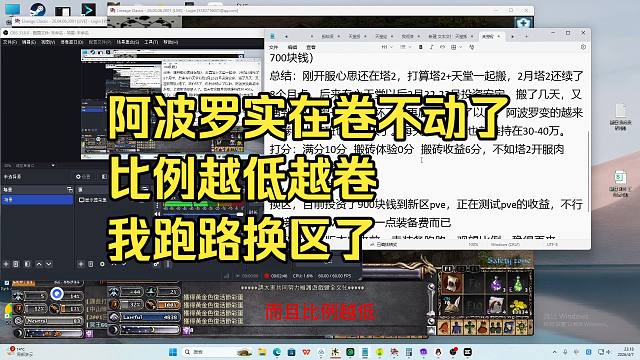Image resolution: width=640 pixels, height=360 pixels.
Task: Open the Tools menu in OBS
Action: [x=151, y=42]
